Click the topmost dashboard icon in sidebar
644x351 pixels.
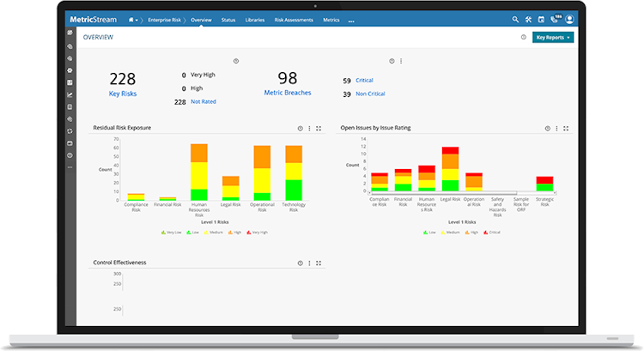(x=70, y=33)
